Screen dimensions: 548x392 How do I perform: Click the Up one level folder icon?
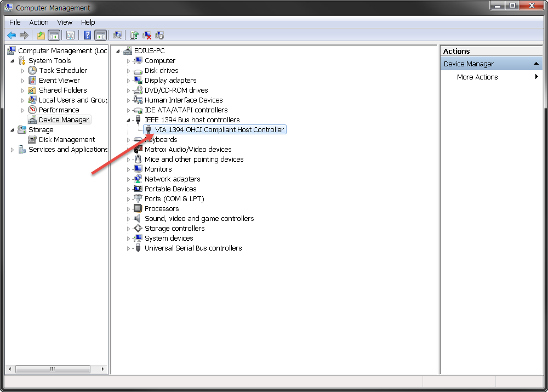[41, 36]
